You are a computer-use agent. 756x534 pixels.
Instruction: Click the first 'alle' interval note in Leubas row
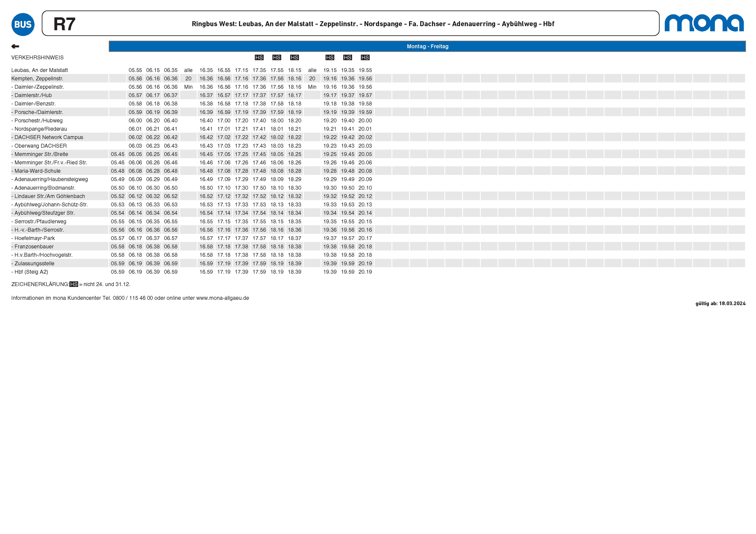click(x=188, y=70)
